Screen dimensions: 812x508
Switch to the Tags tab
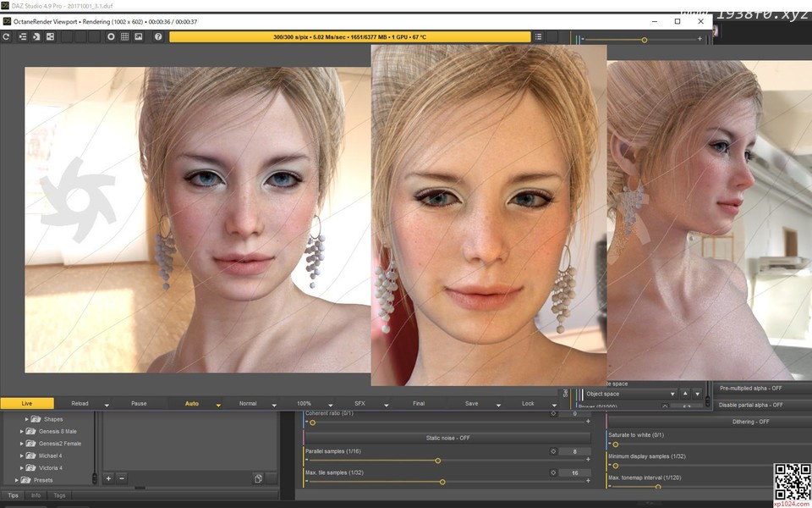(59, 495)
